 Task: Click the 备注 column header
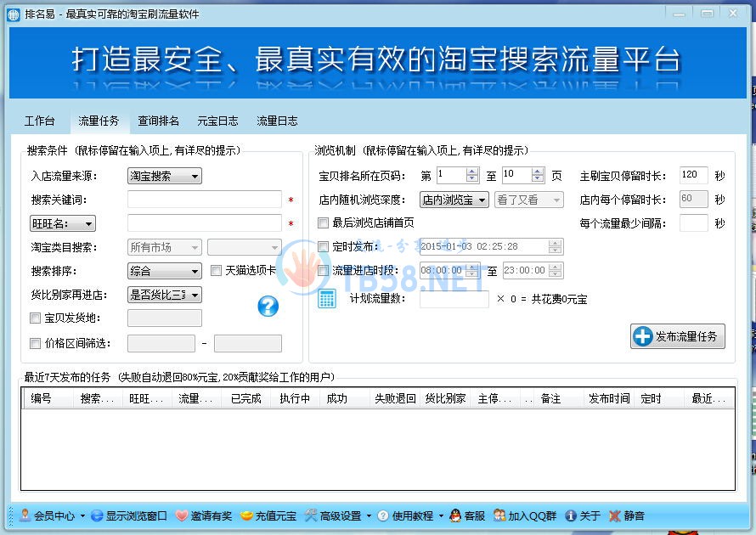558,398
